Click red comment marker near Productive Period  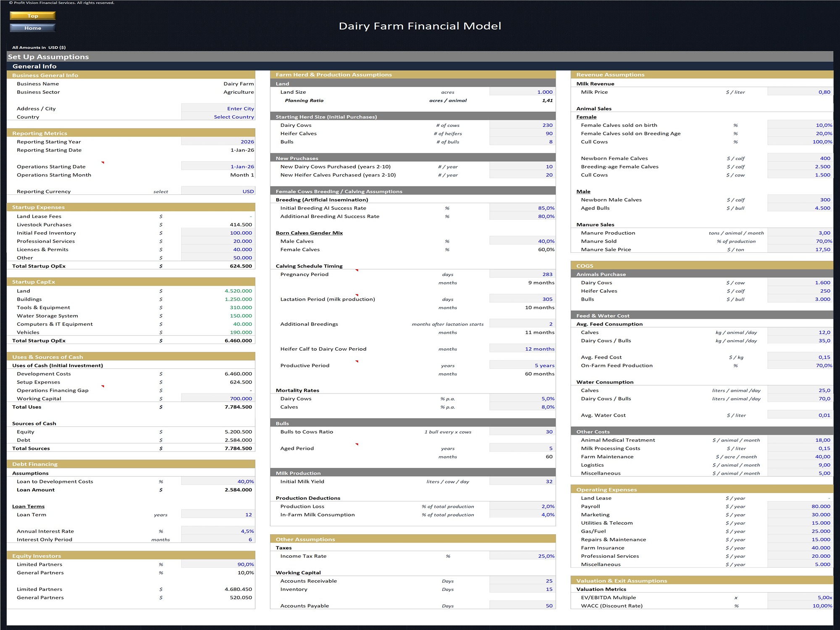point(357,362)
